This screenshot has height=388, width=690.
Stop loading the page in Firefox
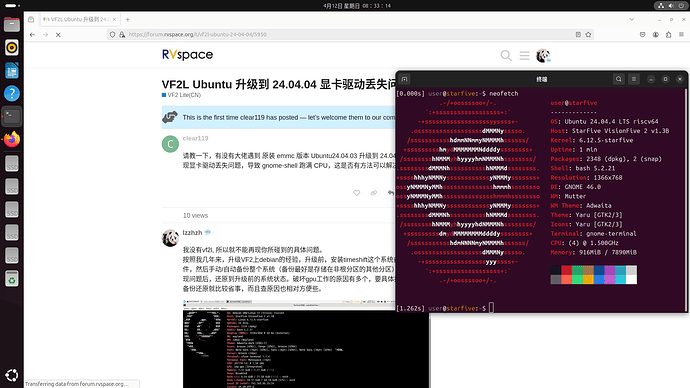[x=58, y=34]
